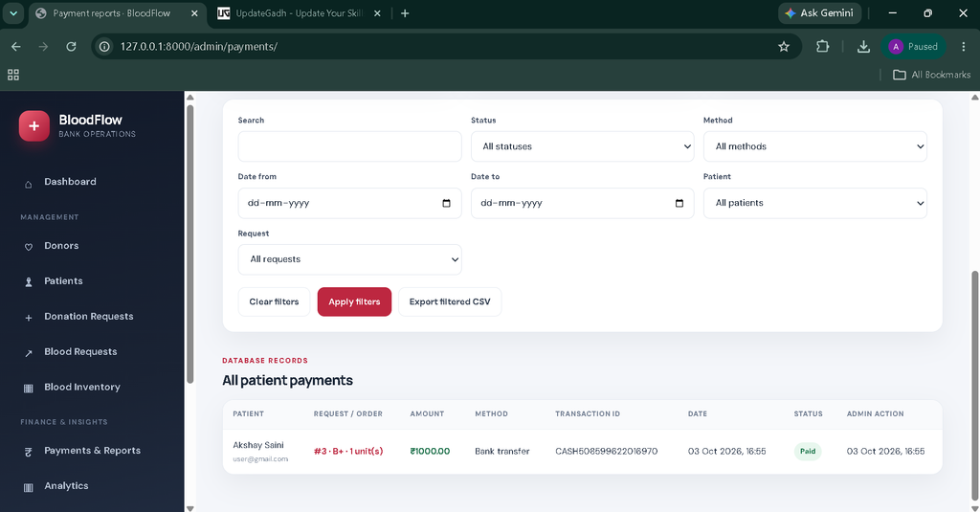Open the apps grid in bookmarks bar

point(13,75)
